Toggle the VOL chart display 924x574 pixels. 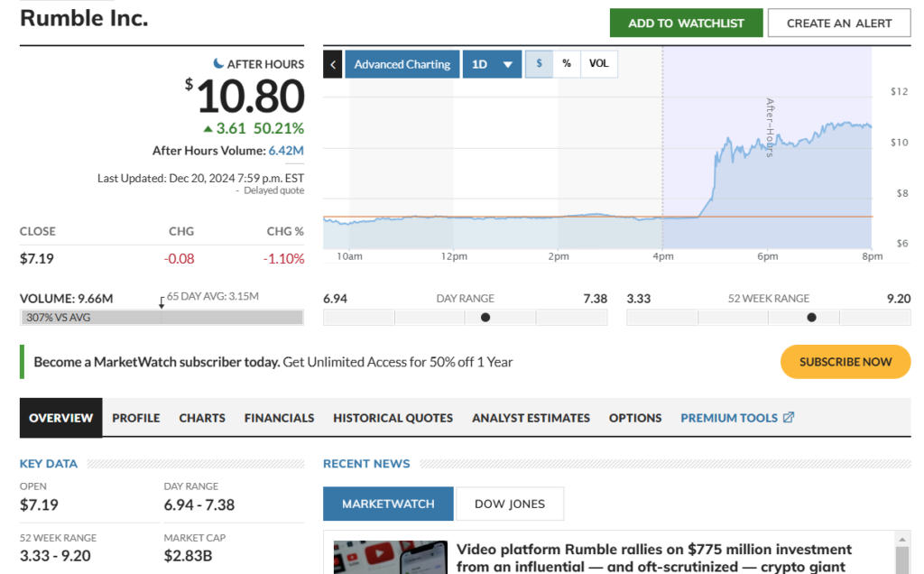click(599, 64)
